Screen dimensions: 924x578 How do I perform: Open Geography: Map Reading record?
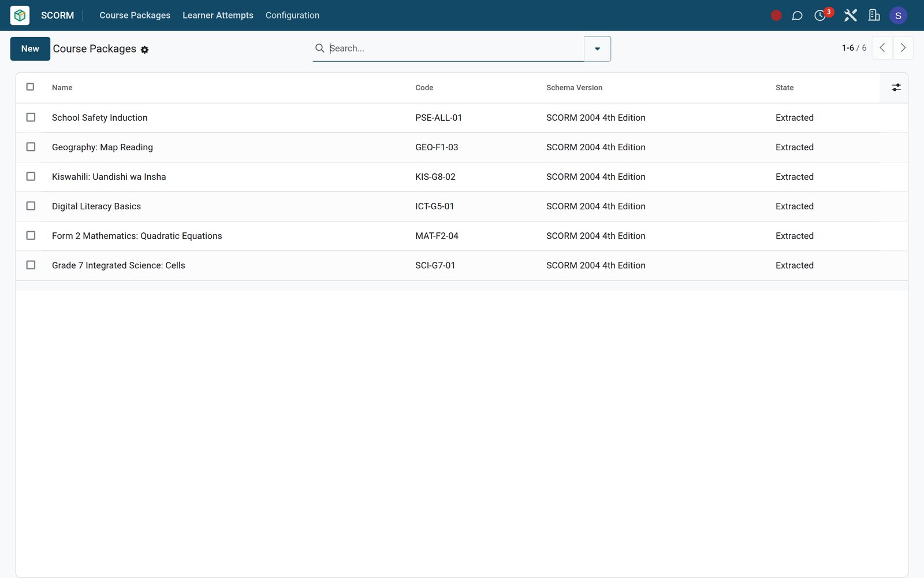(102, 147)
